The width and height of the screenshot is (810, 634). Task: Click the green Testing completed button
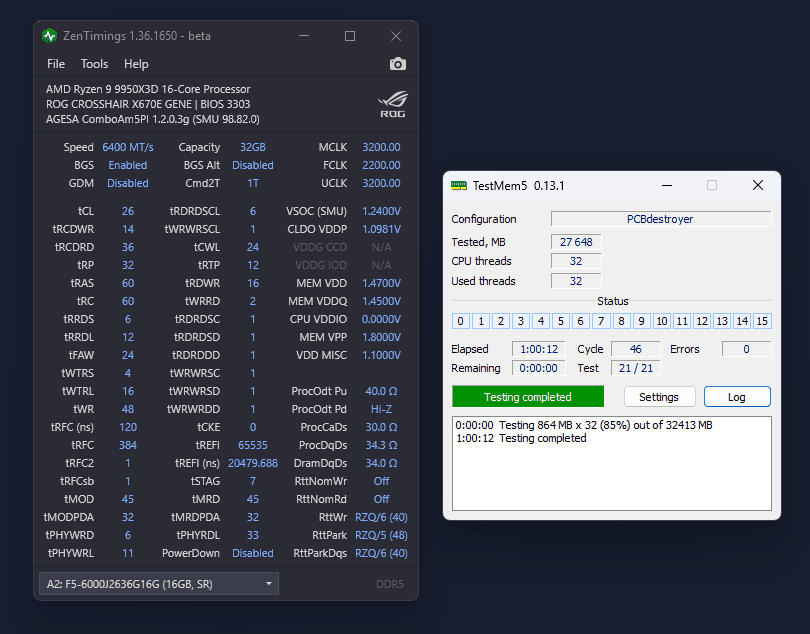point(528,397)
